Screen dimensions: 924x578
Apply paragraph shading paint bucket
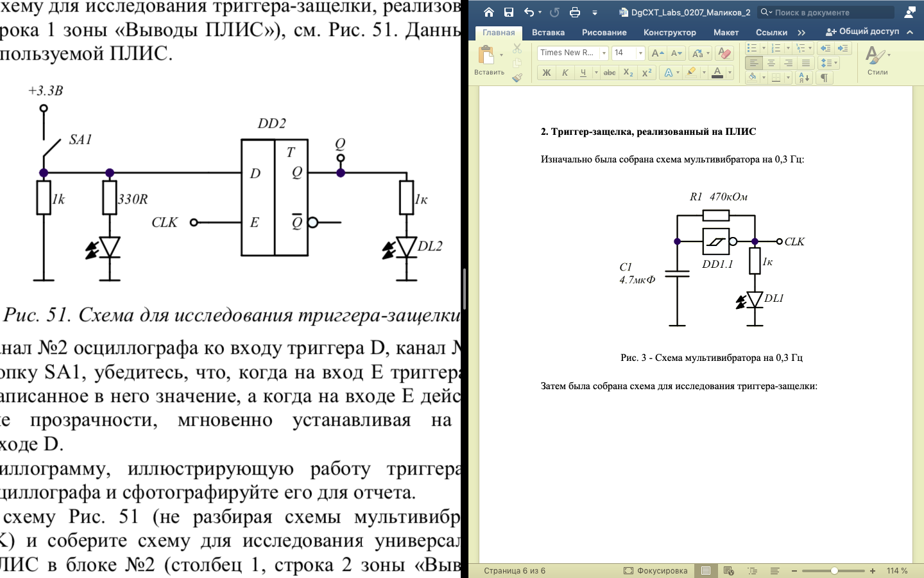pyautogui.click(x=752, y=78)
